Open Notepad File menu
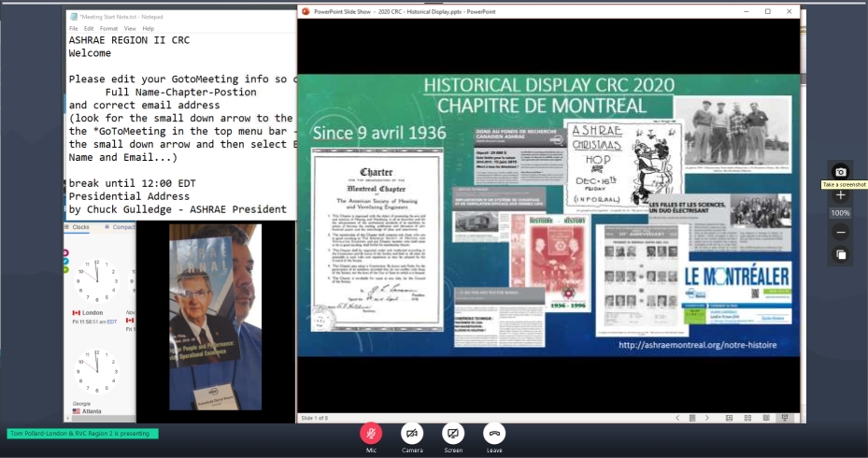Screen dimensions: 868x458 click(x=74, y=28)
